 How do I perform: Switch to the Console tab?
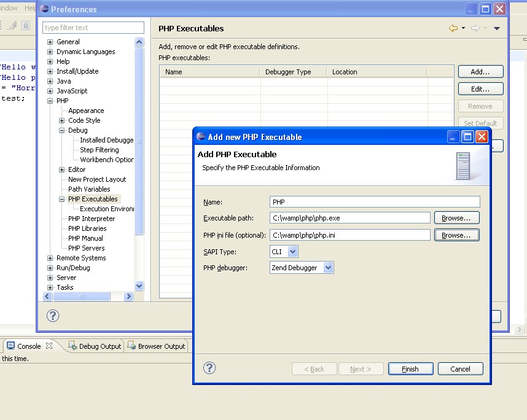coord(29,346)
